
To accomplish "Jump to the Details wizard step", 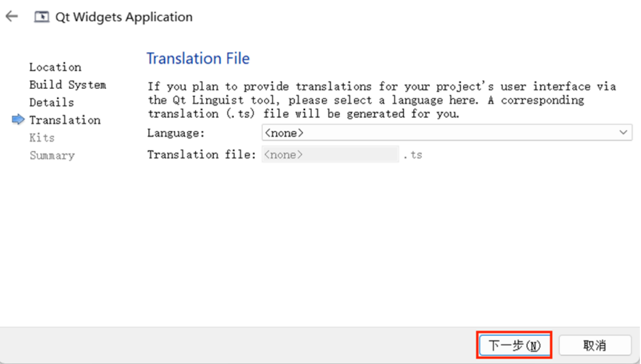I will point(51,102).
